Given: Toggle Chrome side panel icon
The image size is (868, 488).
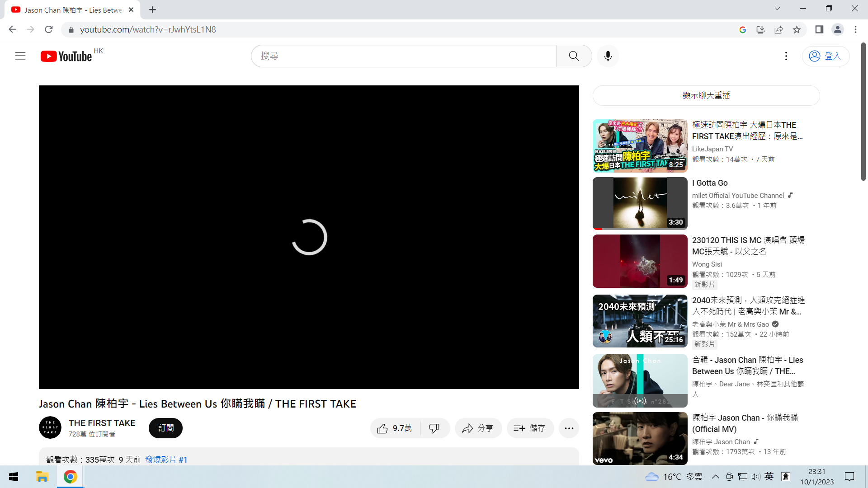Looking at the screenshot, I should pyautogui.click(x=819, y=29).
